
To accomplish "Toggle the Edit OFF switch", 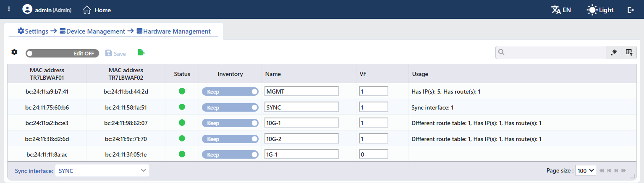I will pos(62,53).
